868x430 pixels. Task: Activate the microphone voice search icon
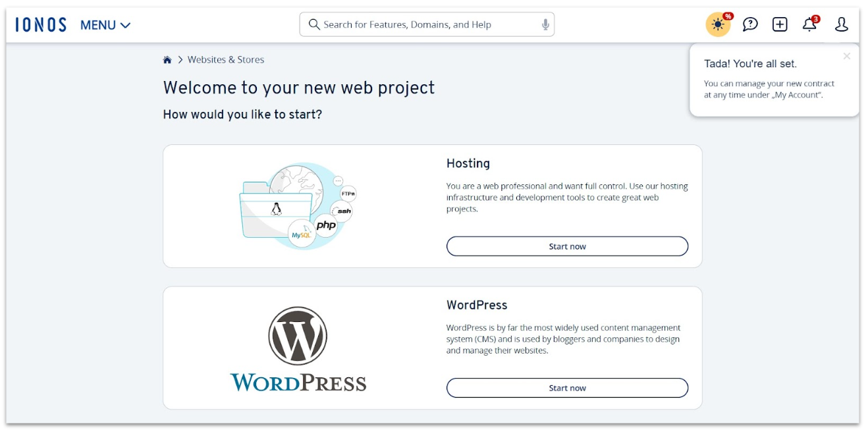tap(545, 24)
